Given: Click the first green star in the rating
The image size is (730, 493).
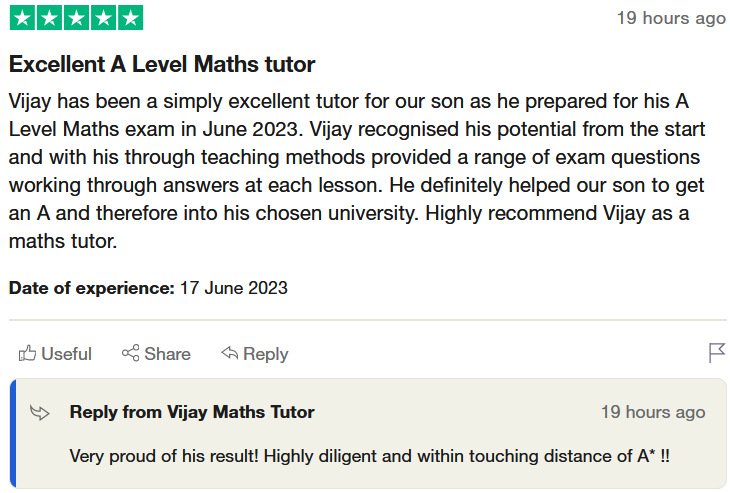Looking at the screenshot, I should tap(22, 18).
